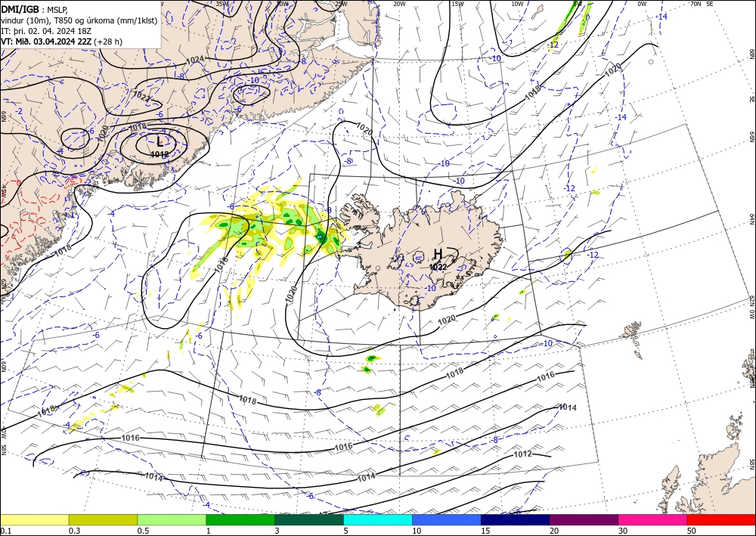Click the '20W' longitude label at top
The image size is (756, 536).
point(398,4)
